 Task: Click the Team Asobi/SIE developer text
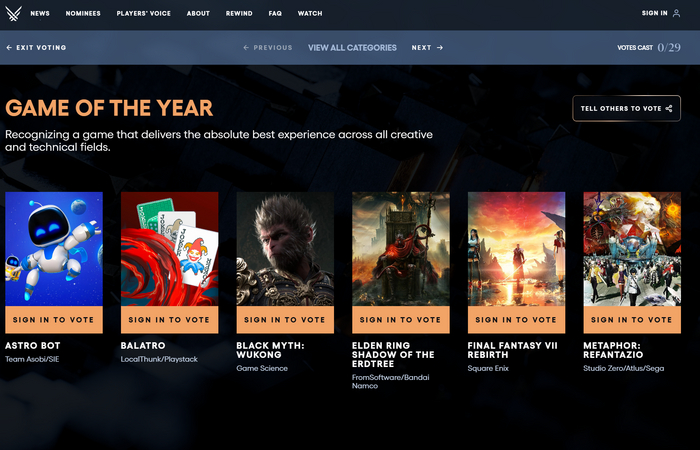pyautogui.click(x=32, y=359)
